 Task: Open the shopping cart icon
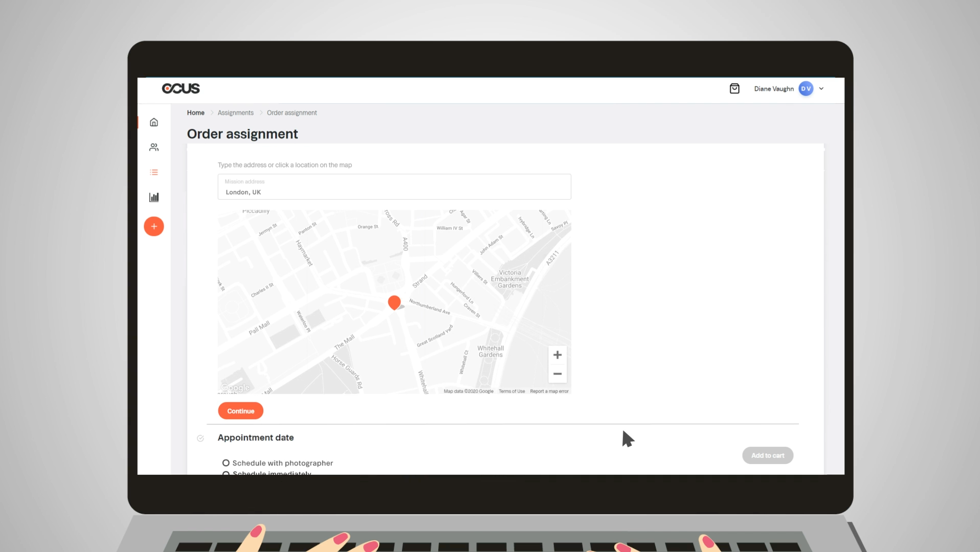734,88
